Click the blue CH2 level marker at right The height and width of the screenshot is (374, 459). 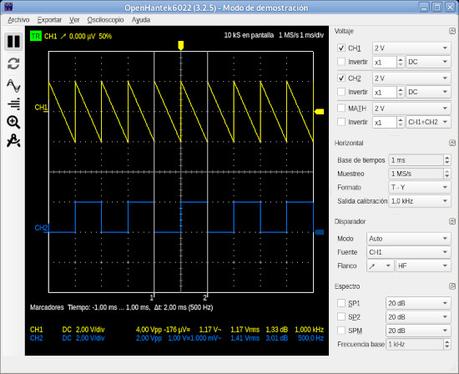(x=319, y=232)
